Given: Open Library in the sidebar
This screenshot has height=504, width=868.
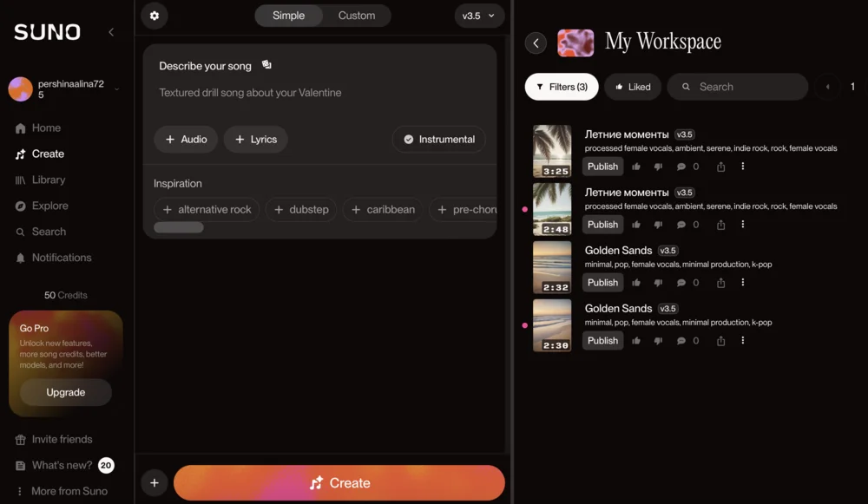Looking at the screenshot, I should (49, 180).
